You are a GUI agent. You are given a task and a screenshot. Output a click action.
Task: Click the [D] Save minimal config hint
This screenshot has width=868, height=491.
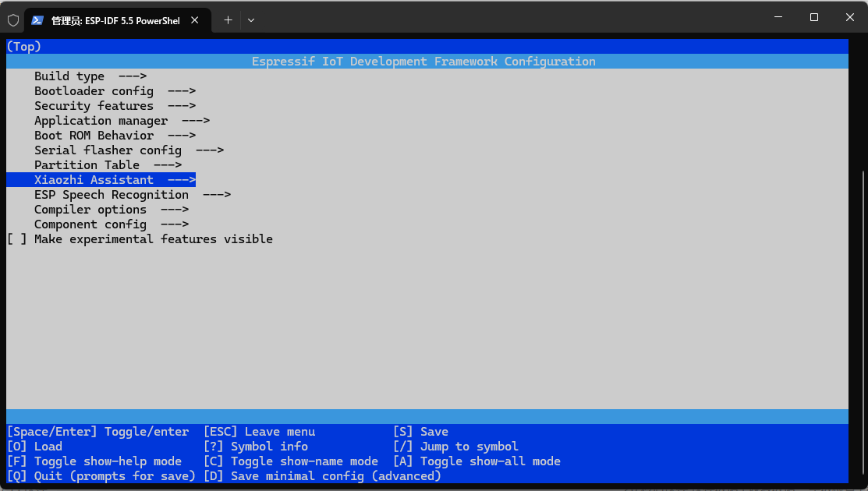pyautogui.click(x=322, y=476)
